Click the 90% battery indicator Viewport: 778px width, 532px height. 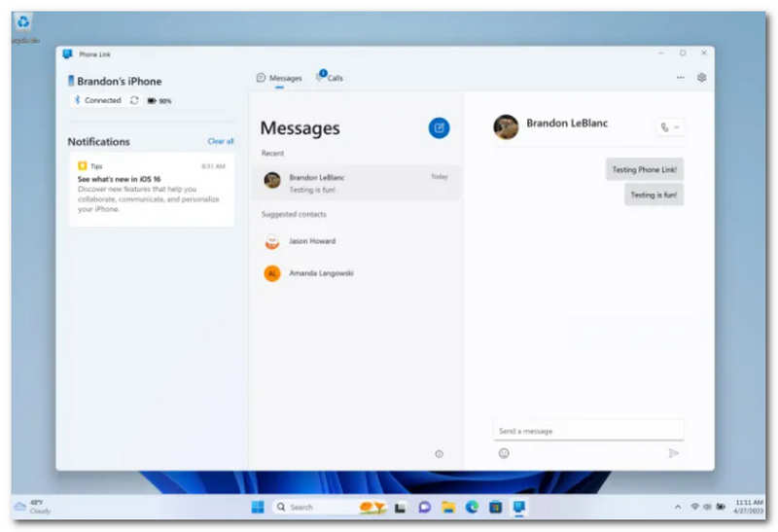(x=159, y=101)
